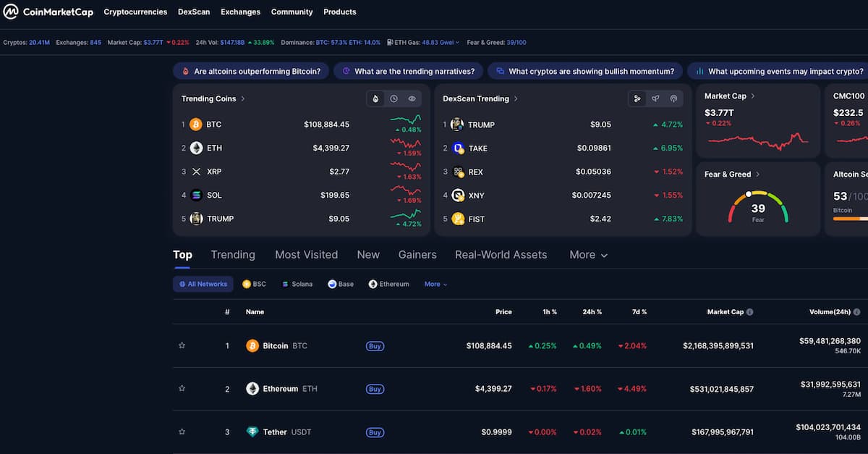Open the Community menu
868x454 pixels.
292,12
